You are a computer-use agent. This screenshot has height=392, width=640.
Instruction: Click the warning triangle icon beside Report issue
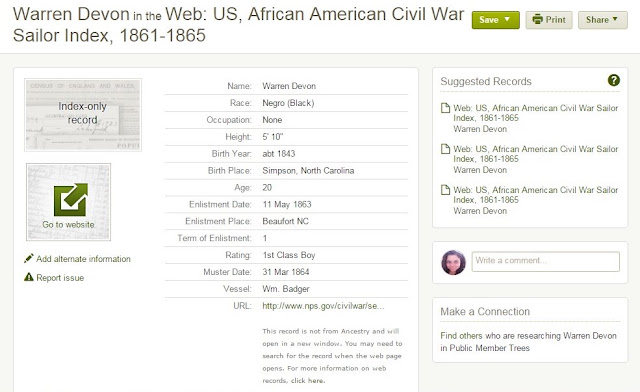pos(29,277)
